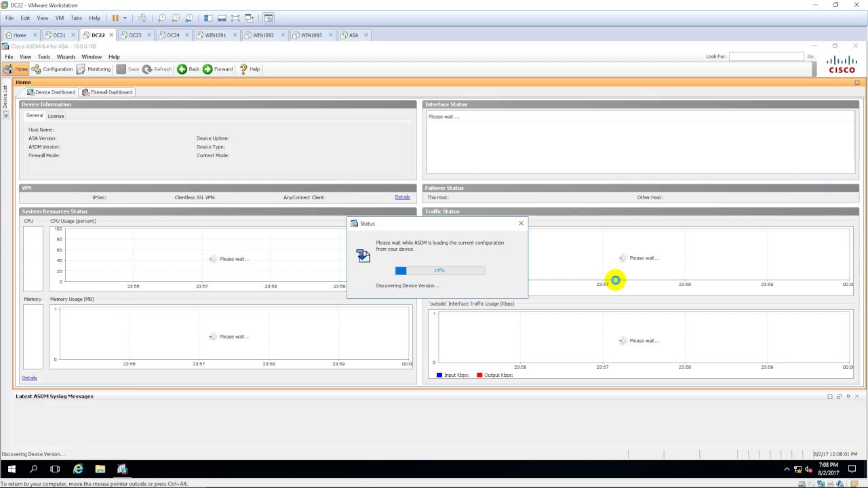Screen dimensions: 868x488
Task: Close the Latest ASDM Syslog Messages panel
Action: click(856, 396)
